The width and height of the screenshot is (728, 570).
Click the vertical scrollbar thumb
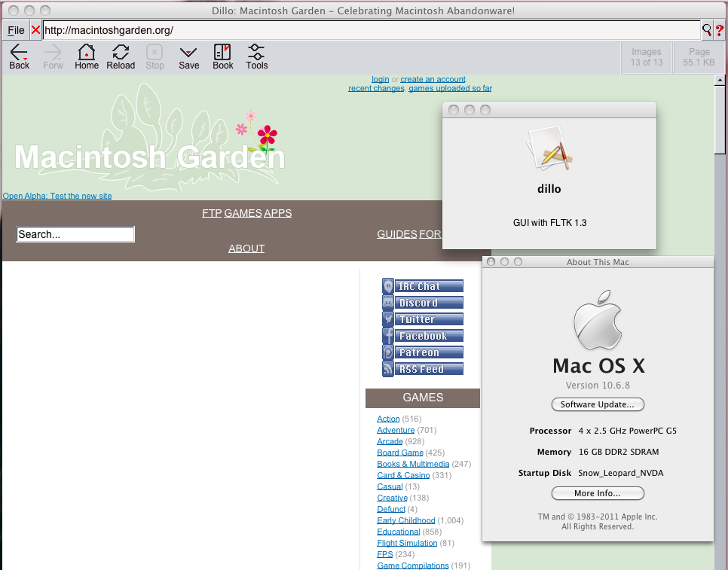tap(720, 120)
